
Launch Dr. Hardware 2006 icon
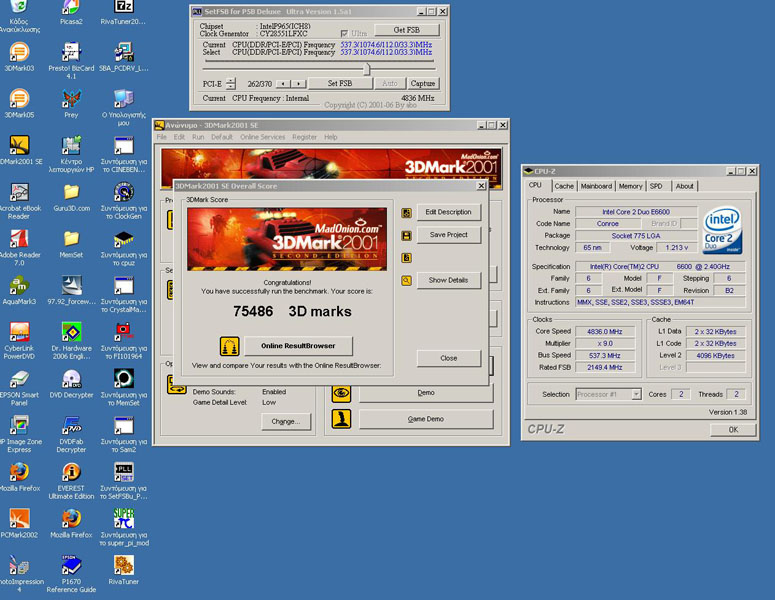71,332
